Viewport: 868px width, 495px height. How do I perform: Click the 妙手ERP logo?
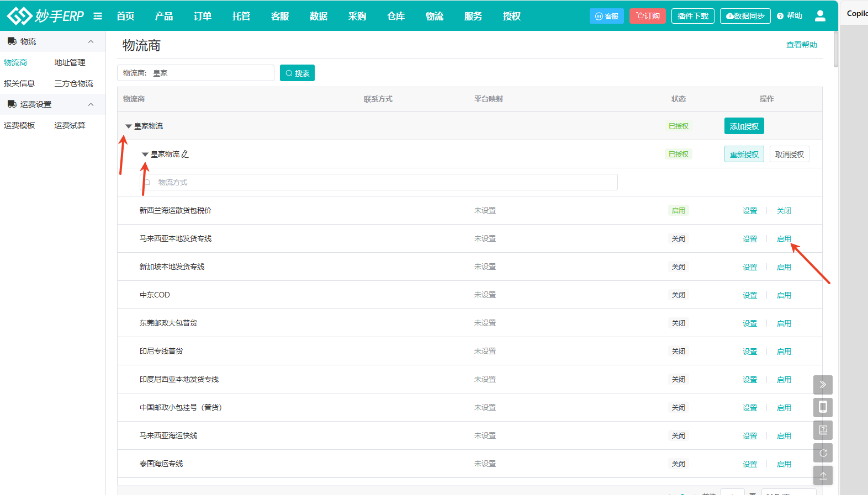(45, 16)
